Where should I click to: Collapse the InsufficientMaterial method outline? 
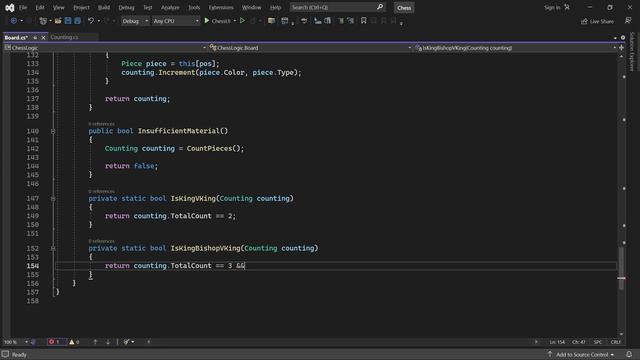coord(53,131)
